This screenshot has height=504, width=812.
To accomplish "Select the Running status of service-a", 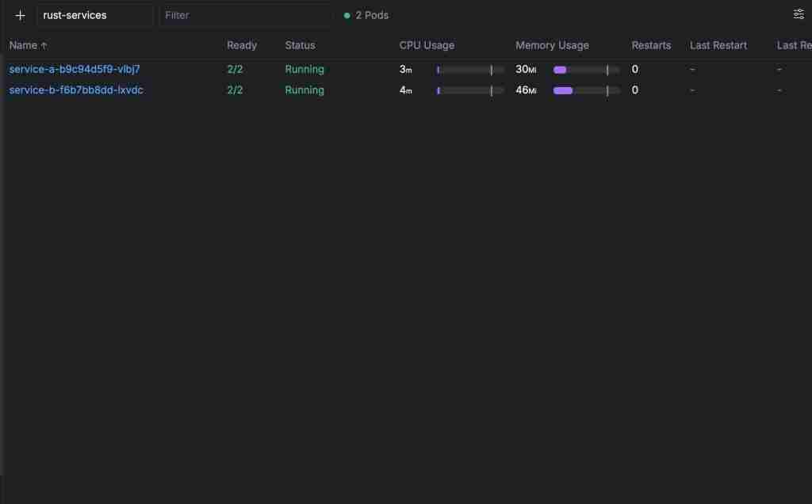I will (x=304, y=69).
